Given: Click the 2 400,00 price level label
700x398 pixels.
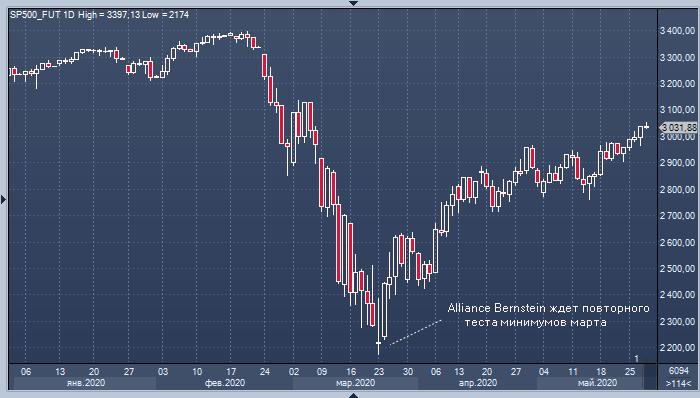Looking at the screenshot, I should point(678,294).
